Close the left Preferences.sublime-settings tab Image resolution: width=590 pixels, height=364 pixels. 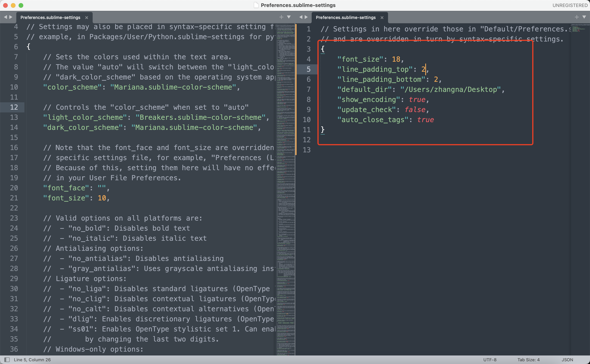point(87,18)
